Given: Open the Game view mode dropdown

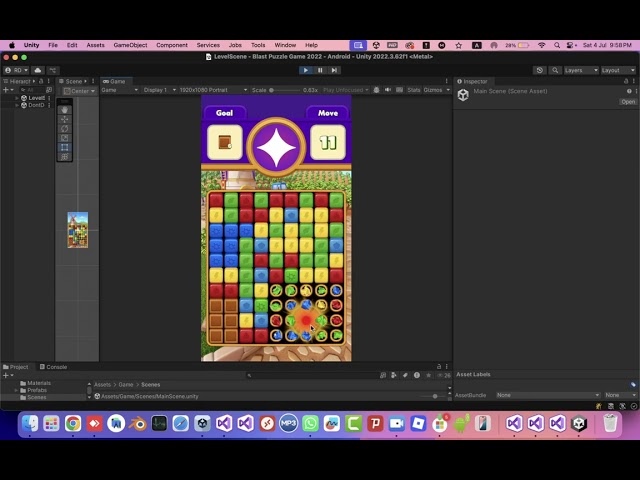Looking at the screenshot, I should coord(119,90).
